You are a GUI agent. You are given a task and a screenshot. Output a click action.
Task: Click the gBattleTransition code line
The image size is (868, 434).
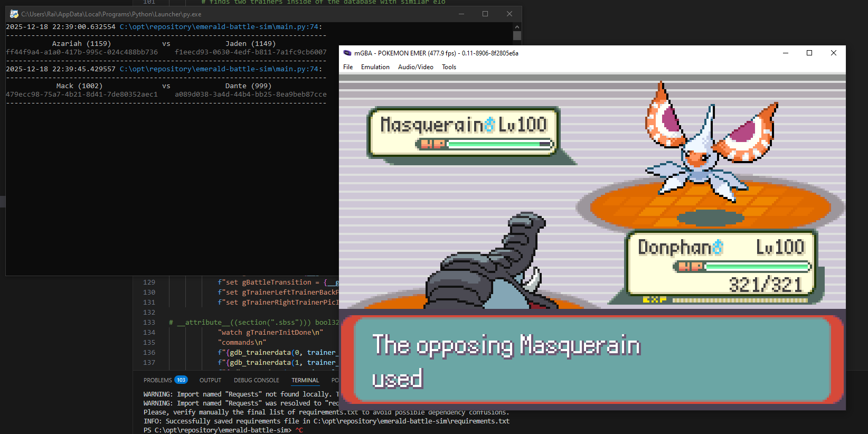pos(278,282)
